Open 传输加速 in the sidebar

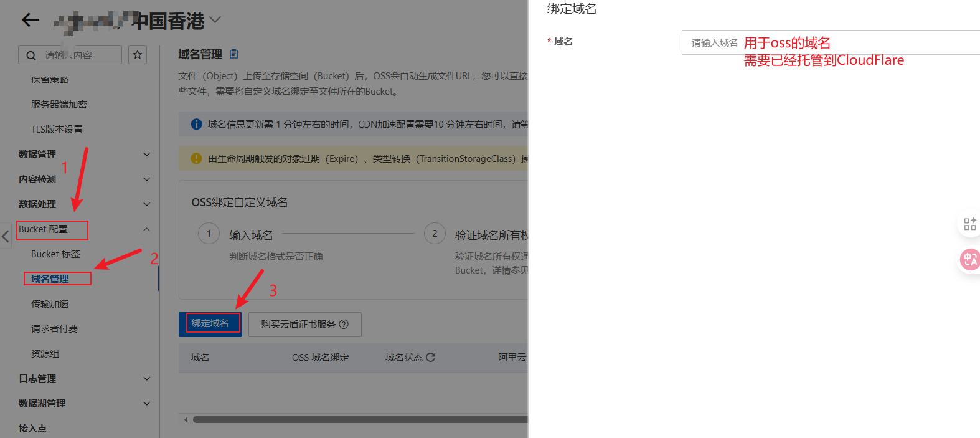tap(50, 304)
